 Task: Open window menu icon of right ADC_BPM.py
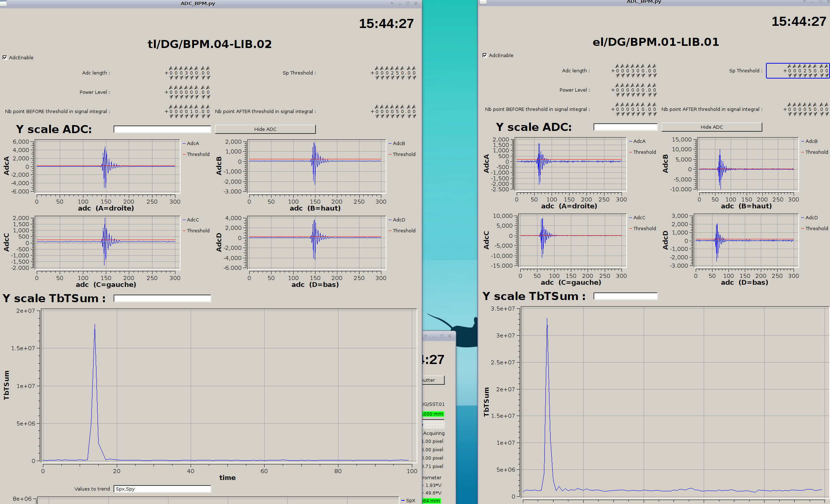483,2
